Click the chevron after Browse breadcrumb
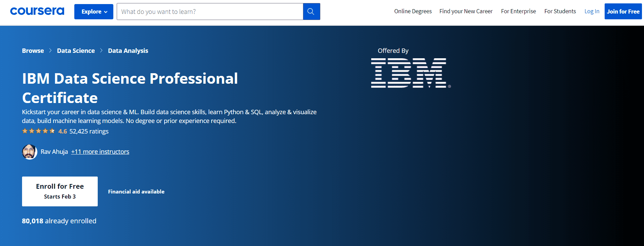The image size is (644, 246). (51, 50)
